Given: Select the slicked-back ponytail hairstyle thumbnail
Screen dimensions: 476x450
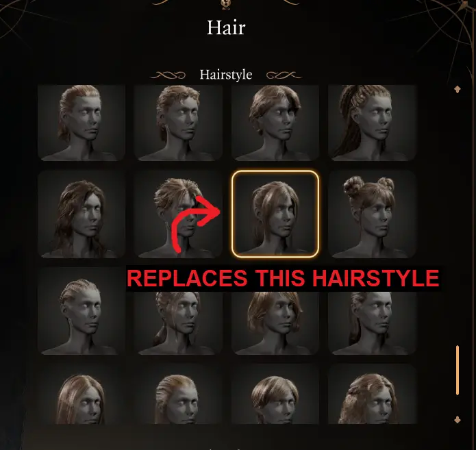Looking at the screenshot, I should [x=82, y=123].
